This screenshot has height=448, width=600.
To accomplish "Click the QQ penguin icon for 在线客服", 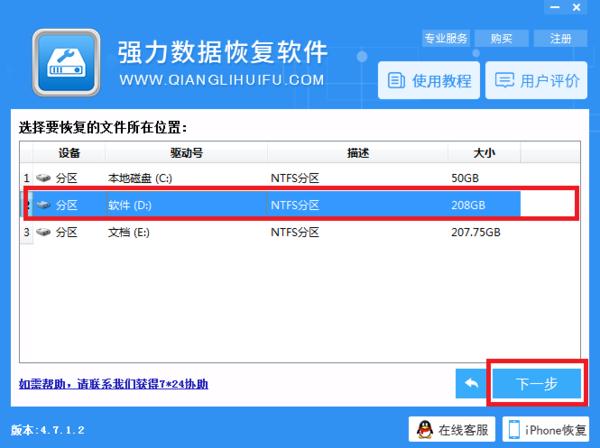I will tap(425, 430).
